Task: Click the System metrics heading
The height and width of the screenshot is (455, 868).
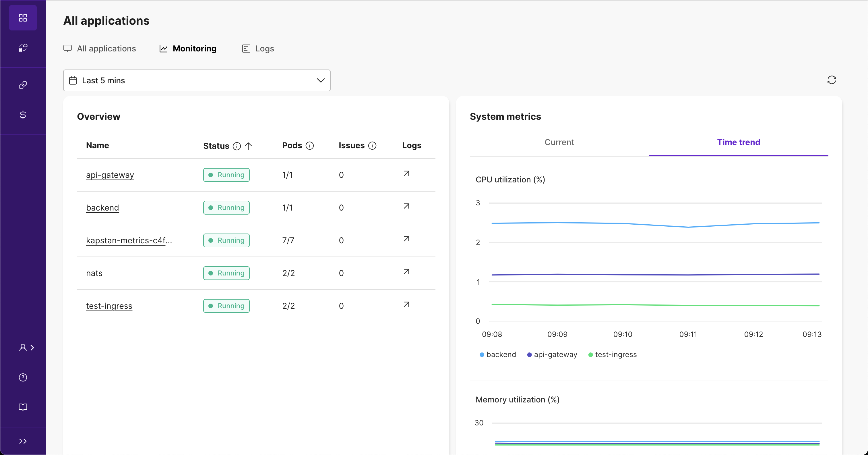Action: (505, 116)
